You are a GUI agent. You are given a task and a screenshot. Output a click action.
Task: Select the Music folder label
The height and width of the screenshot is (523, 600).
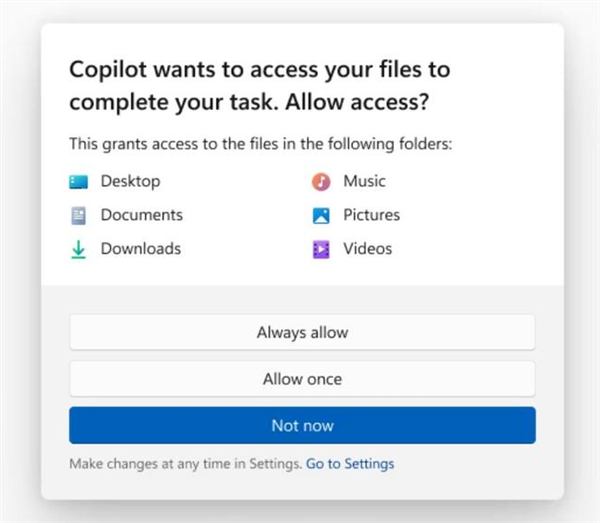364,182
